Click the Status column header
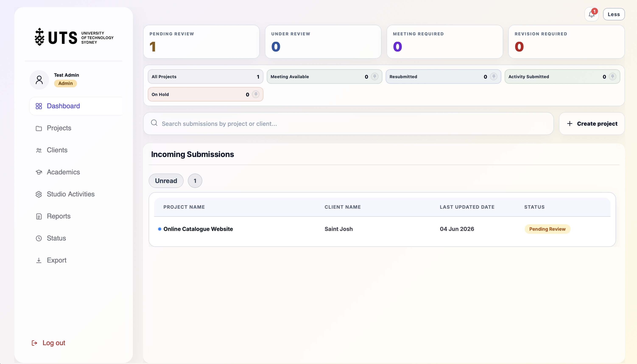637x364 pixels. point(534,207)
